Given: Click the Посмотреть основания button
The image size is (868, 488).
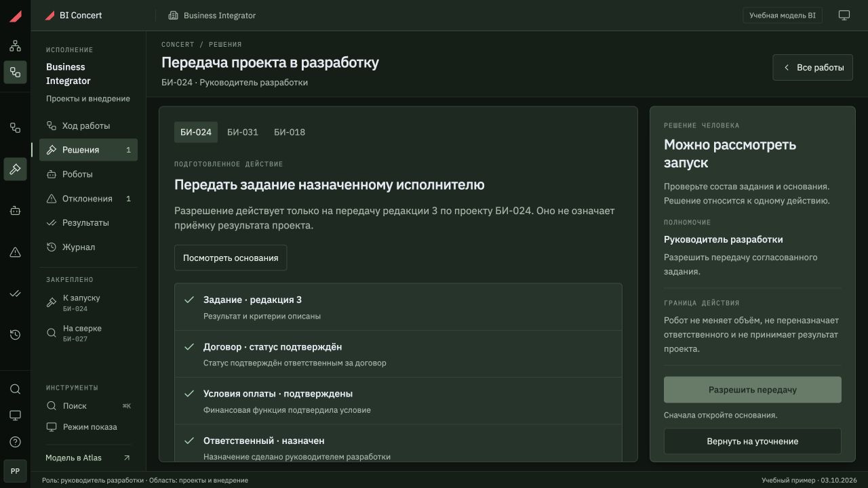Looking at the screenshot, I should point(231,258).
